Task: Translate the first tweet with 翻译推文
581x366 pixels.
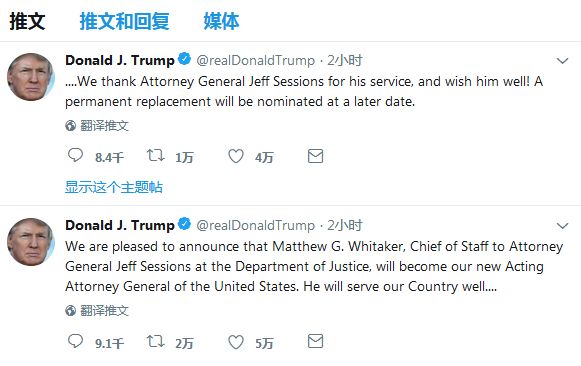Action: pyautogui.click(x=97, y=126)
